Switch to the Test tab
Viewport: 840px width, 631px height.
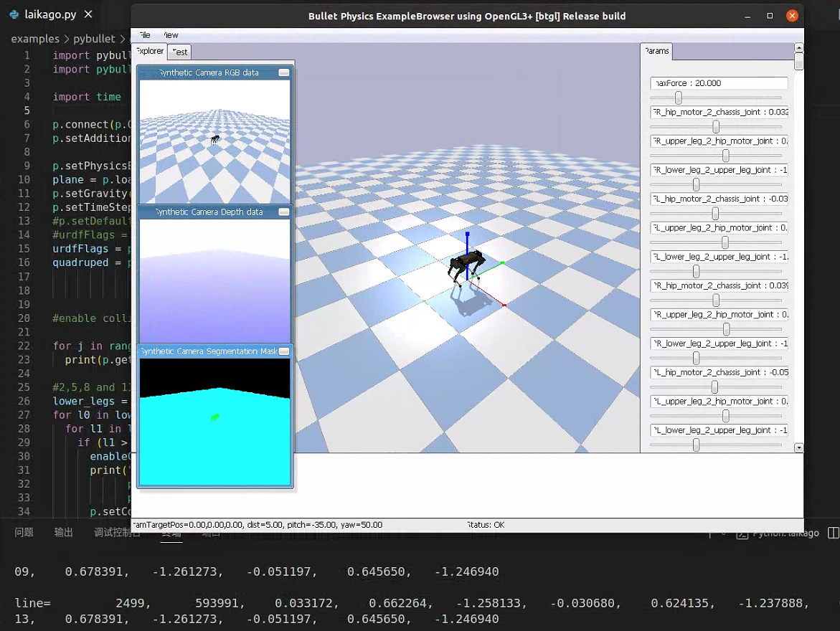(x=179, y=52)
